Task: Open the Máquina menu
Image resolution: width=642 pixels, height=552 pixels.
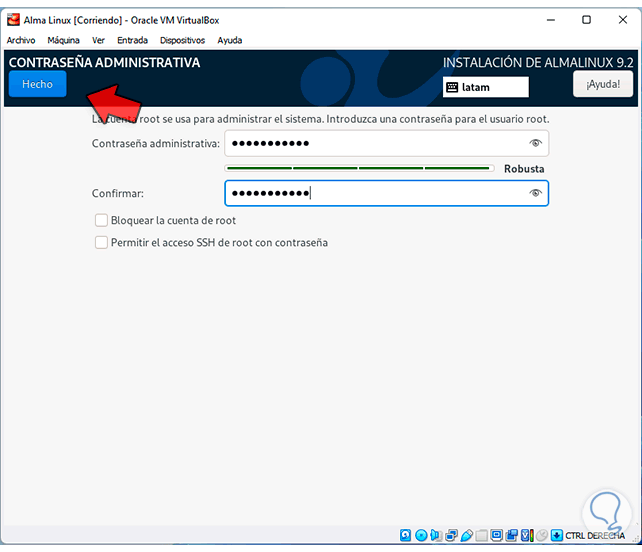Action: (x=63, y=40)
